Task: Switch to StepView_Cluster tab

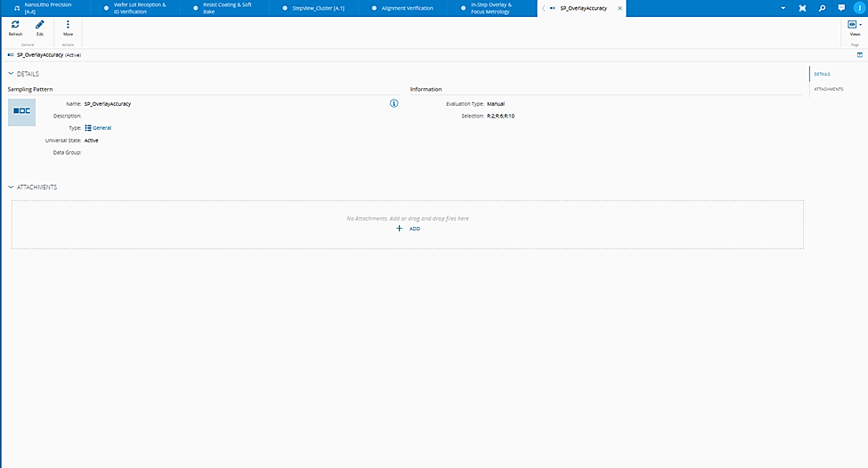Action: coord(313,8)
